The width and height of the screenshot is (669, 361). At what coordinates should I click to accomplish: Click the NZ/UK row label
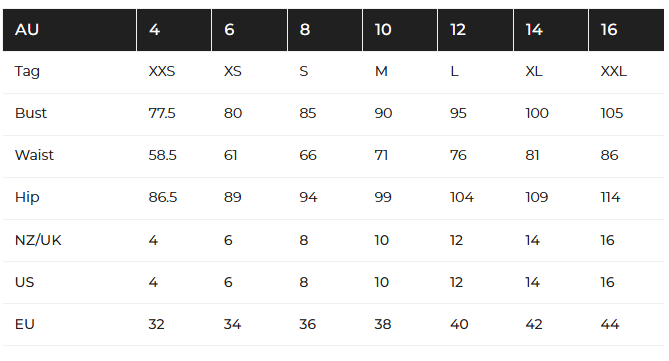tap(70, 240)
